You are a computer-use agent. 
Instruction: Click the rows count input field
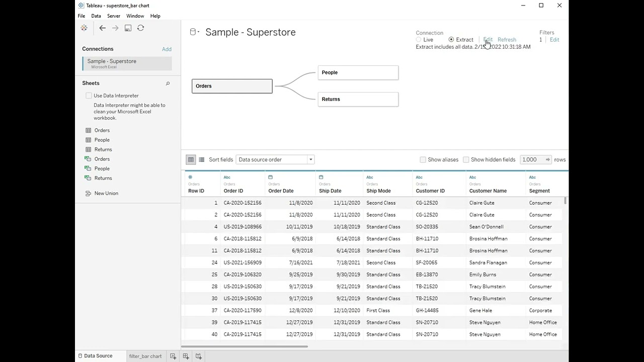532,159
